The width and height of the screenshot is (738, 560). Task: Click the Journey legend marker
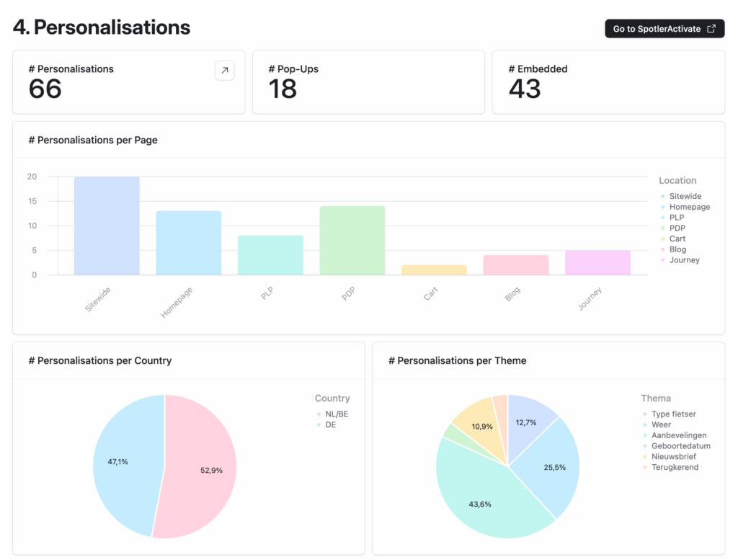(664, 260)
